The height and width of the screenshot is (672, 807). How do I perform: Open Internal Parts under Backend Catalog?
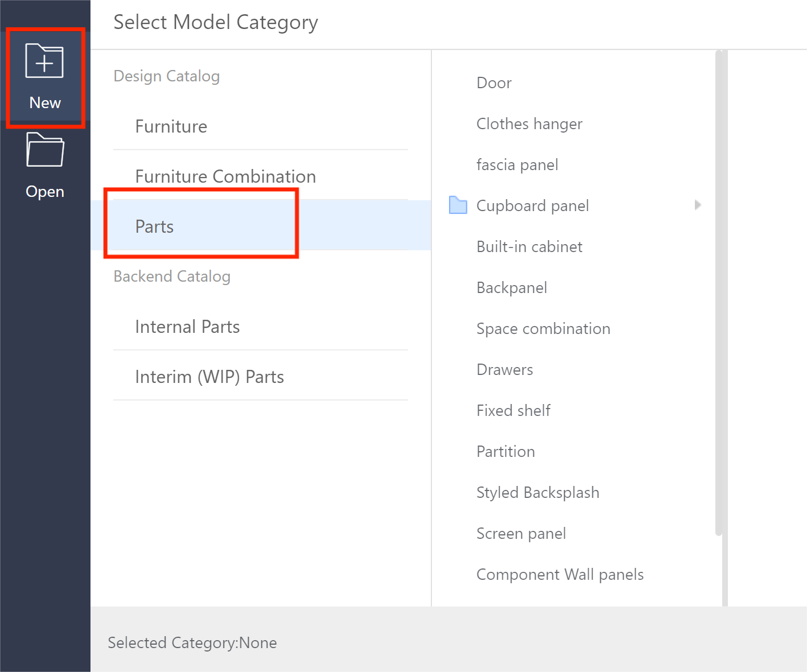click(187, 327)
